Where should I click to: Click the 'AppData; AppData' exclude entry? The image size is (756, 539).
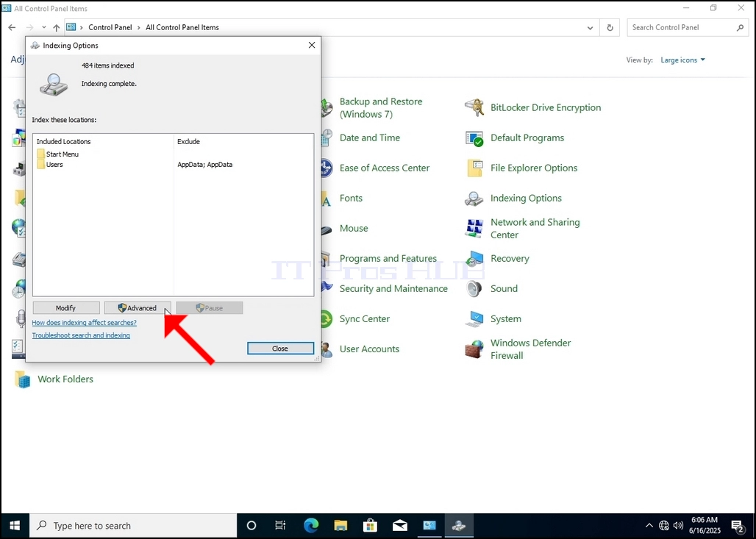[x=205, y=165]
